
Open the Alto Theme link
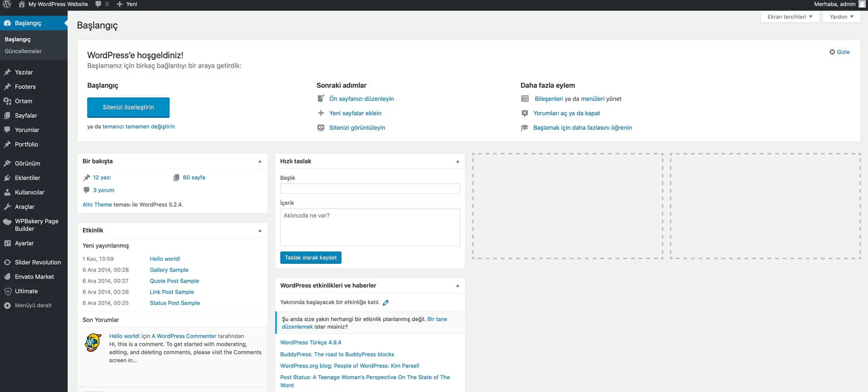[97, 204]
